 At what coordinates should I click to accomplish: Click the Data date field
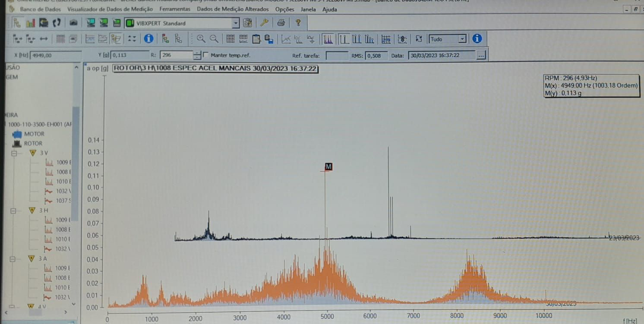pyautogui.click(x=442, y=55)
